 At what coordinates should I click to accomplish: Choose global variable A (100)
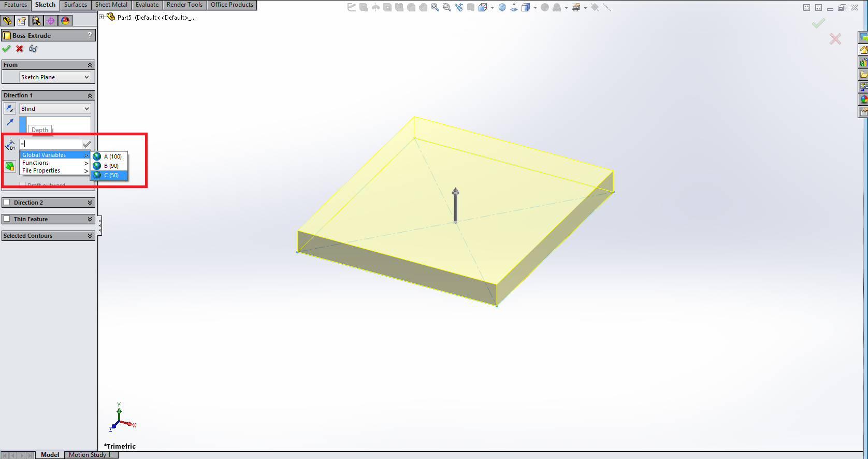coord(109,156)
